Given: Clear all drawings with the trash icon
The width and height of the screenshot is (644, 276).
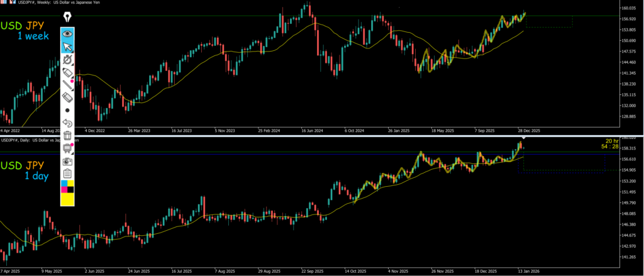Looking at the screenshot, I should 67,135.
